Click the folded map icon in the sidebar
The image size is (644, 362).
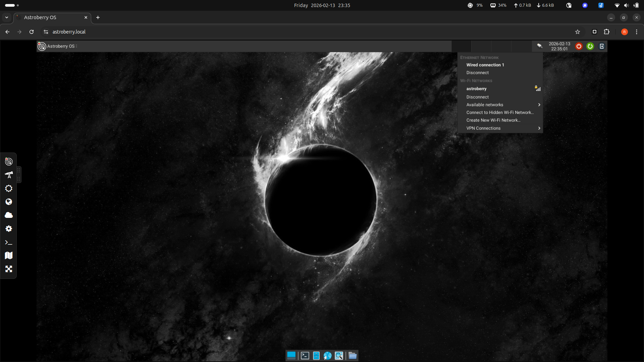coord(9,255)
